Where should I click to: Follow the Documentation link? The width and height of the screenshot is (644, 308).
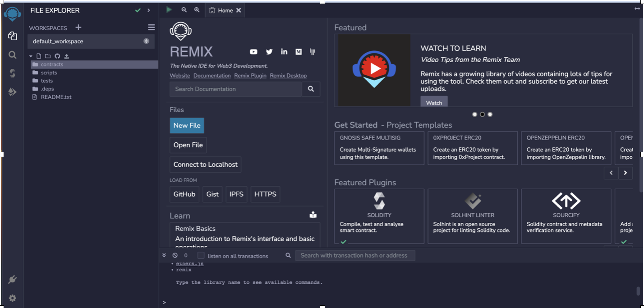point(212,76)
